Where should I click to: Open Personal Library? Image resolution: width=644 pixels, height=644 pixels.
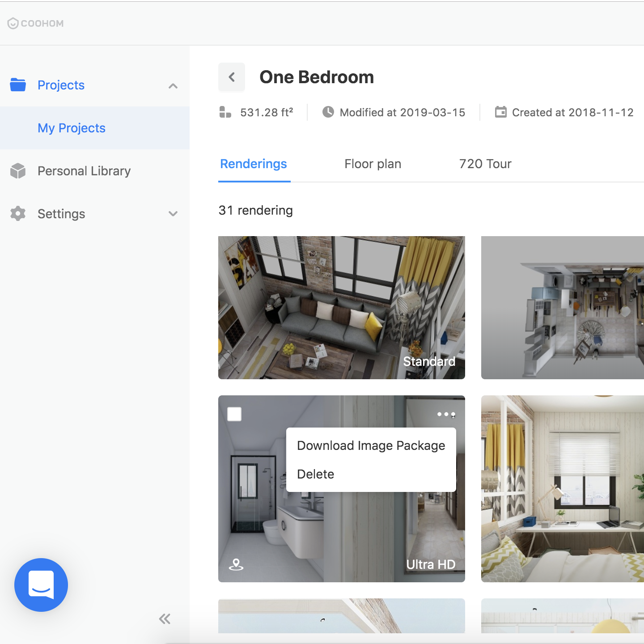(84, 171)
